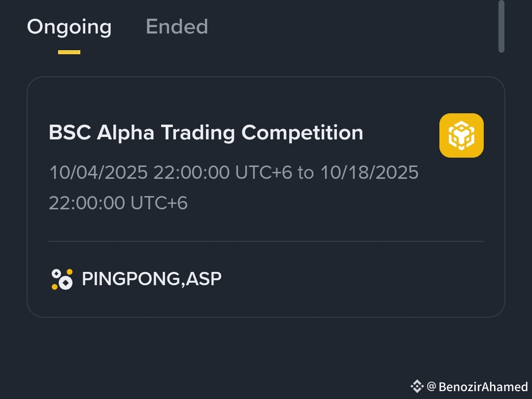The image size is (532, 399).
Task: Click the word "to" in the date range
Action: [306, 173]
